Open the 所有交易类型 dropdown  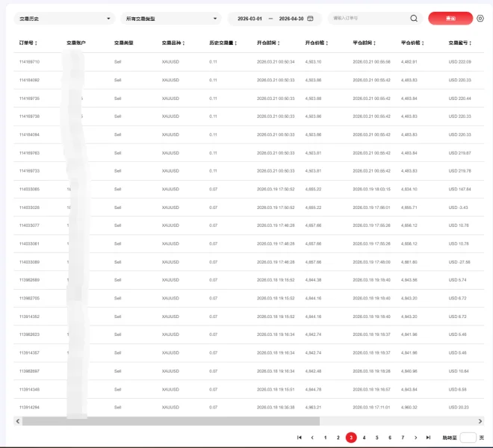[x=171, y=19]
